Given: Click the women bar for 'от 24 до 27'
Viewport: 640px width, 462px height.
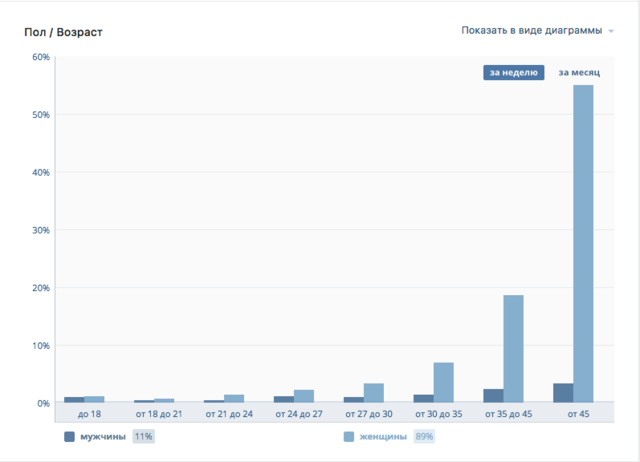Looking at the screenshot, I should tap(304, 396).
